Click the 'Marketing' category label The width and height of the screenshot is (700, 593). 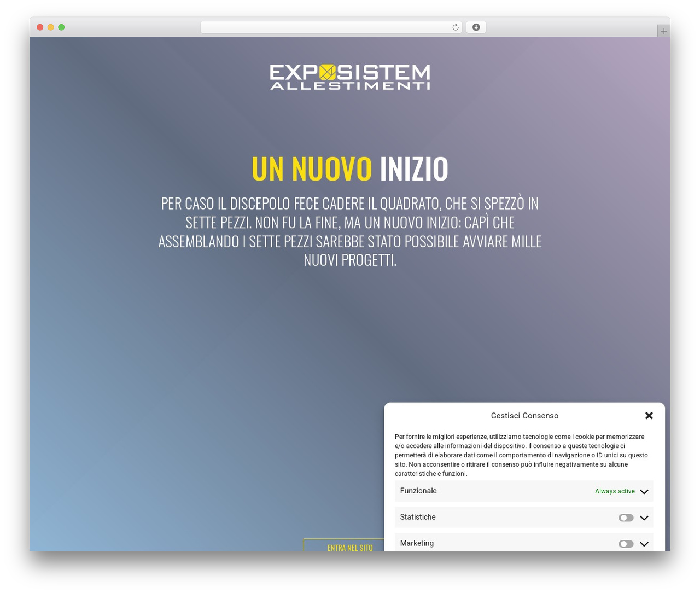click(x=417, y=543)
